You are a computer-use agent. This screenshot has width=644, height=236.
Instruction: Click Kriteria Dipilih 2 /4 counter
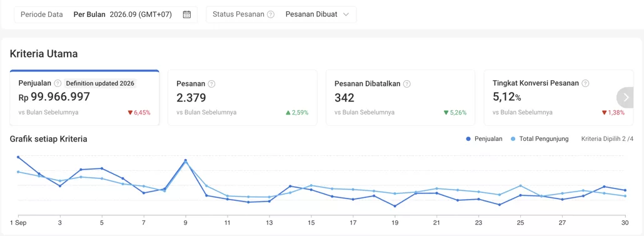[608, 139]
